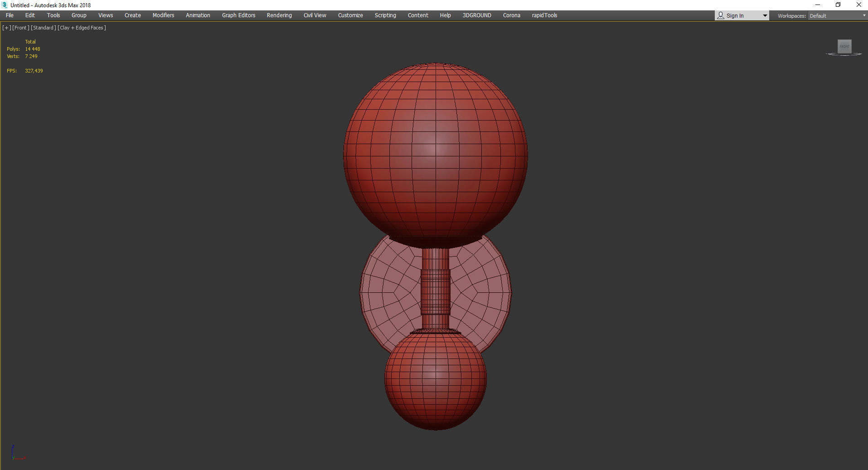Screen dimensions: 868x470
Task: Select the verts count value 7 249
Action: [x=31, y=56]
